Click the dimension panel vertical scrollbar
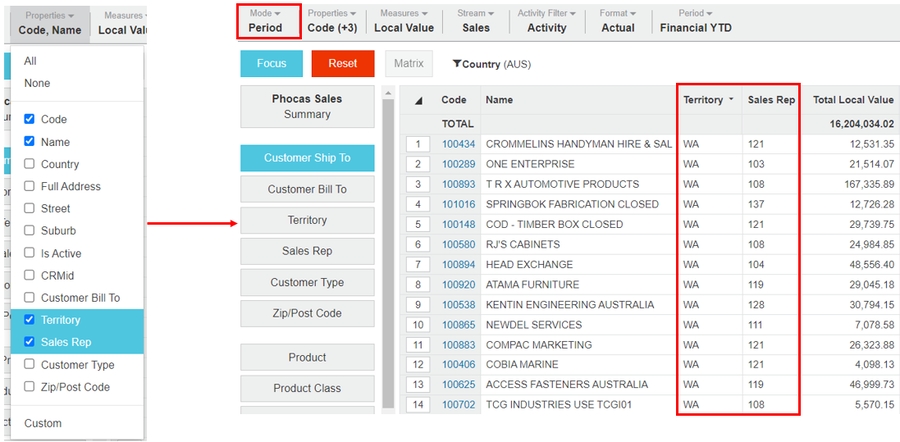Viewport: 900px width, 442px height. pyautogui.click(x=388, y=250)
